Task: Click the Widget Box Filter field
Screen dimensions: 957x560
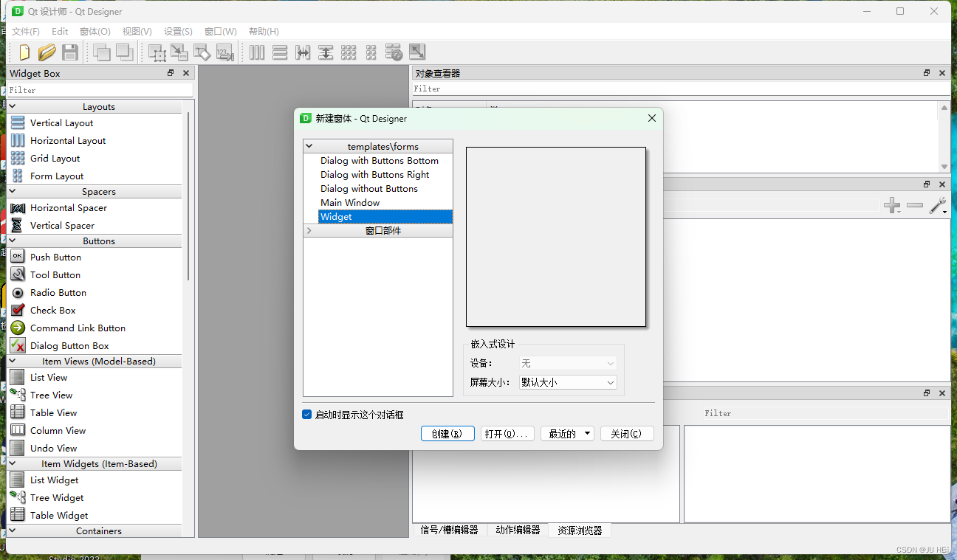Action: pos(100,89)
